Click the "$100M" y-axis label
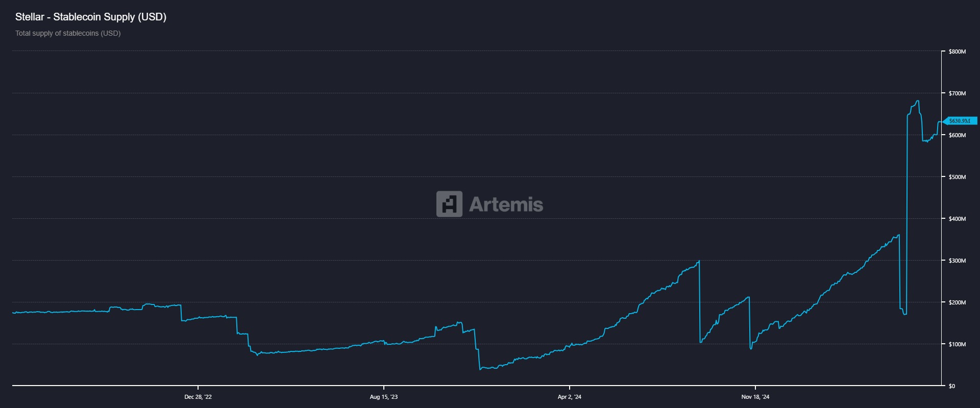The height and width of the screenshot is (408, 980). [x=957, y=344]
